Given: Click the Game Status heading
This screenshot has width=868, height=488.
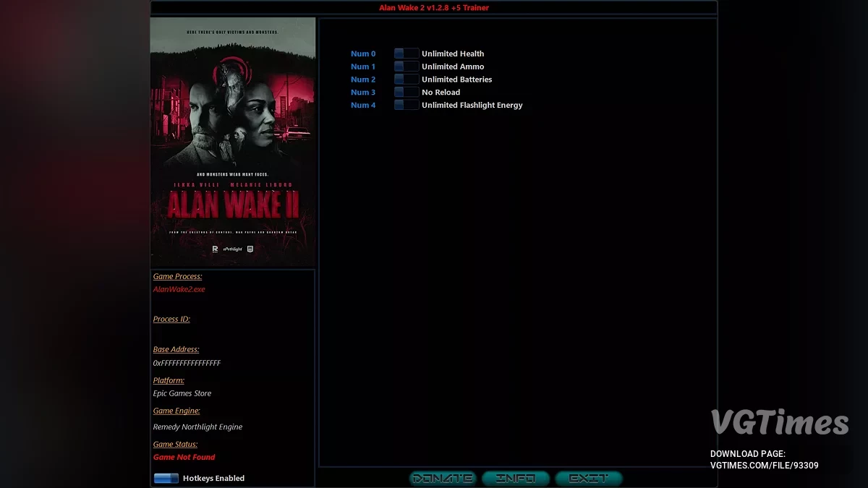Looking at the screenshot, I should click(175, 444).
